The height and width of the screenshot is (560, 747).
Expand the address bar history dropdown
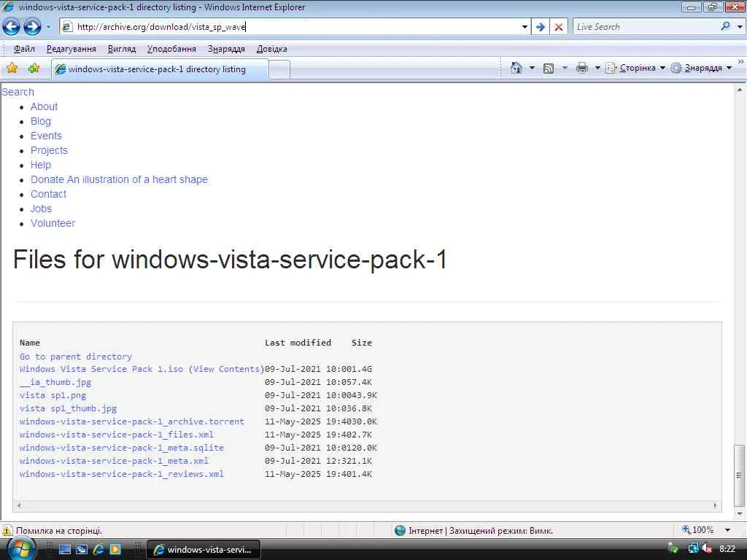tap(525, 27)
